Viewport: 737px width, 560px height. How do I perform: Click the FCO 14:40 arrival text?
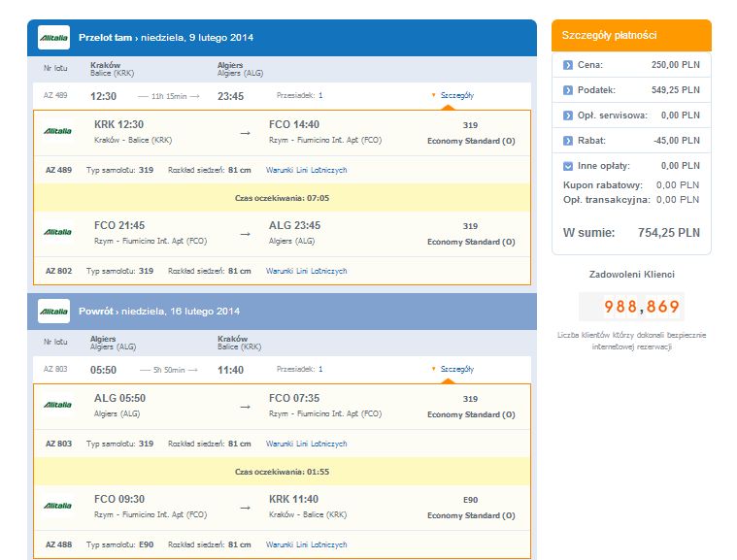294,124
